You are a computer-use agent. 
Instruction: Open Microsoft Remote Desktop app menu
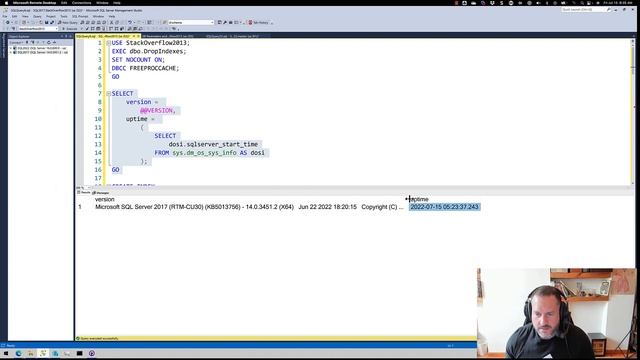34,3
